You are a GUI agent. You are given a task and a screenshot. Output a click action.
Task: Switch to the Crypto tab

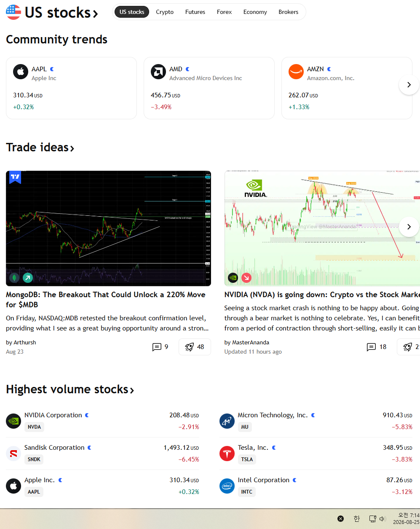(x=165, y=12)
